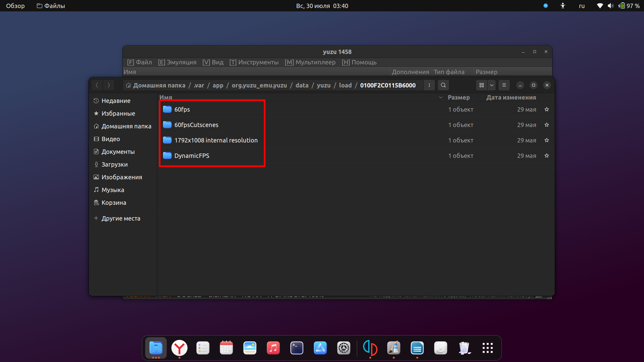Click yuzu Дополнения column header
The height and width of the screenshot is (362, 644).
(x=411, y=72)
